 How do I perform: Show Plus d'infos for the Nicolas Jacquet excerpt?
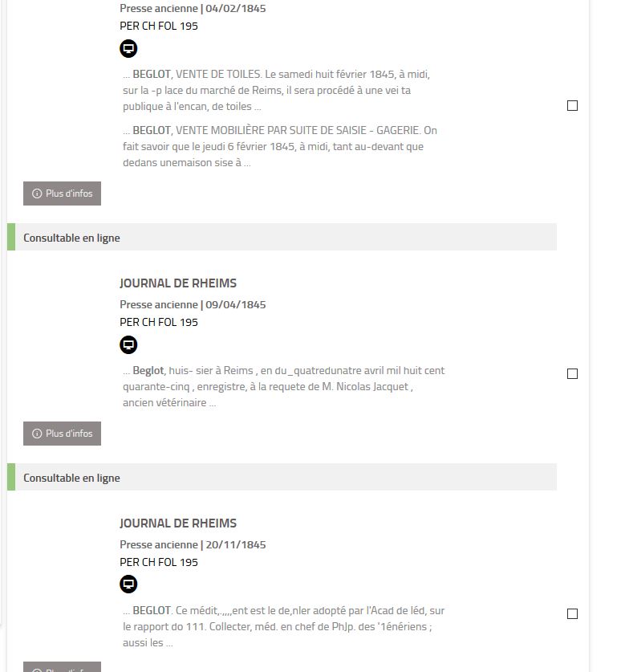62,434
